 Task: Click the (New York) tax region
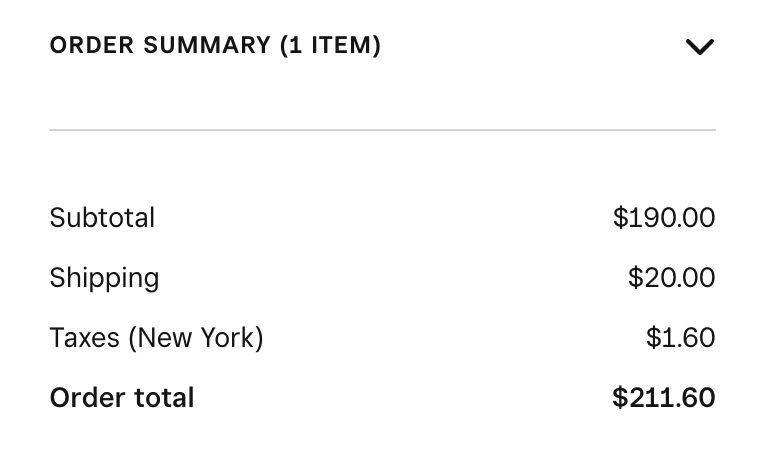pos(196,337)
